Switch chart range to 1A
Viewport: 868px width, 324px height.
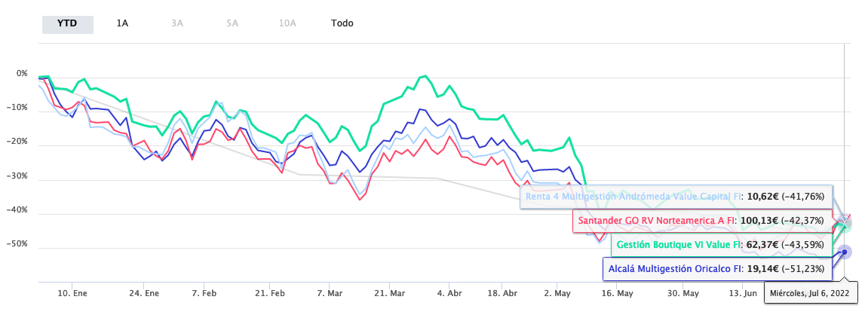[x=122, y=23]
